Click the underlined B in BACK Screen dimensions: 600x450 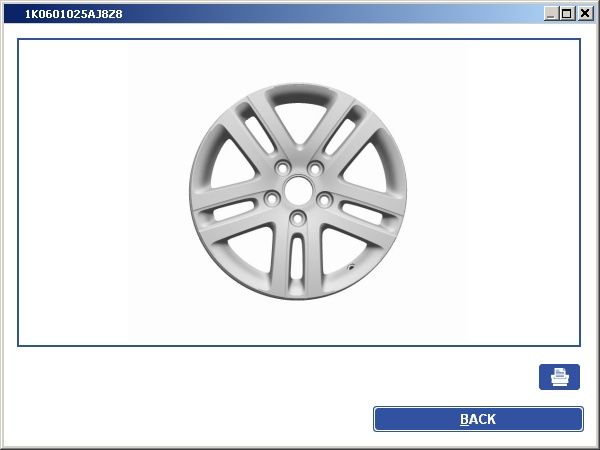(465, 420)
